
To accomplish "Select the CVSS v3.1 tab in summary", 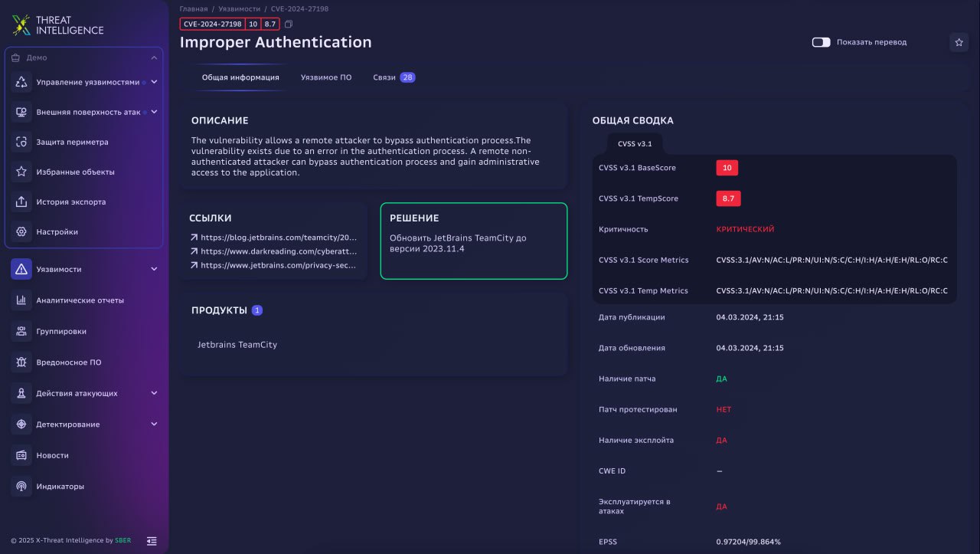I will tap(635, 144).
